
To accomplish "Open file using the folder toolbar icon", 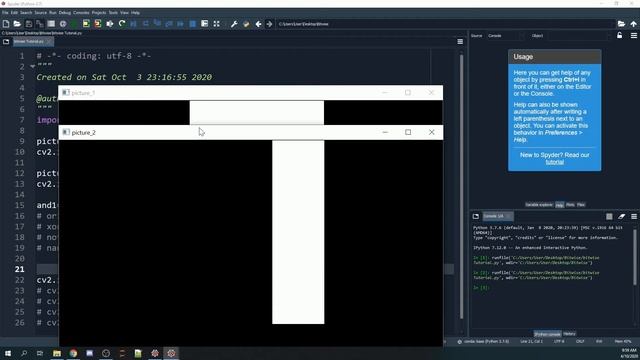I will pyautogui.click(x=17, y=24).
